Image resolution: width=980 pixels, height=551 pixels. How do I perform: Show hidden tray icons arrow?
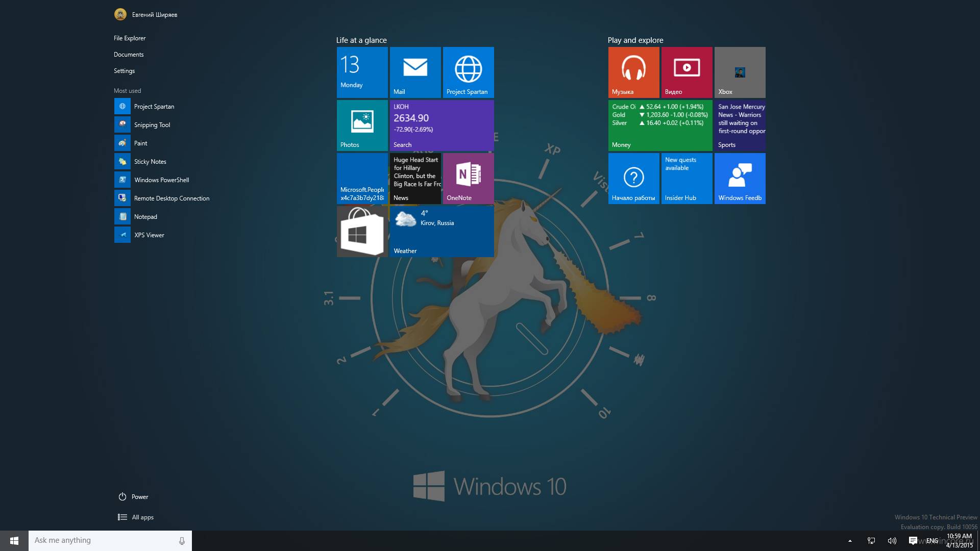click(850, 541)
